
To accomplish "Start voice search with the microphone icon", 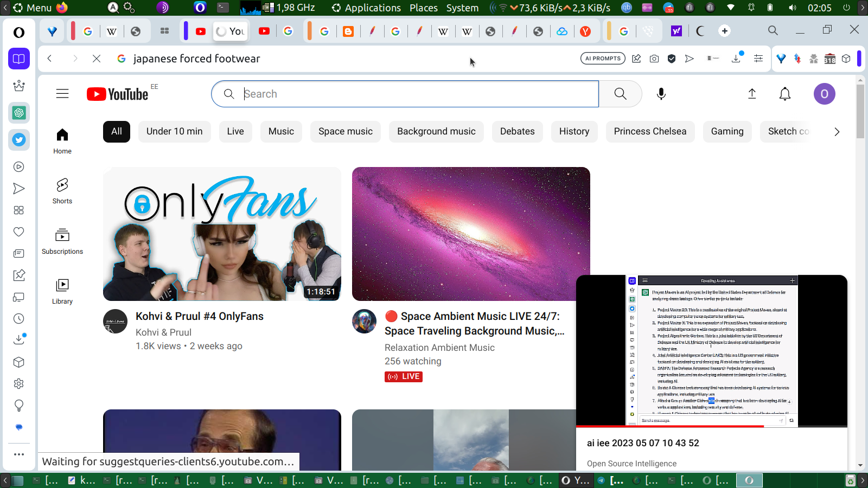I will 661,94.
